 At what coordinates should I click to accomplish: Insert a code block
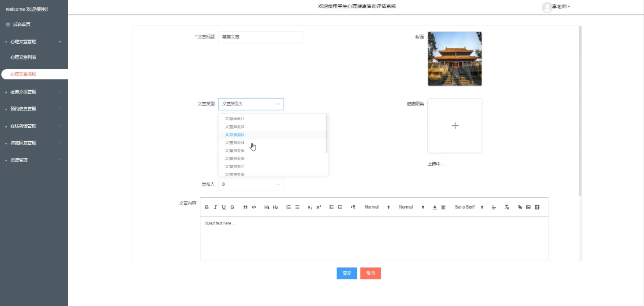254,207
